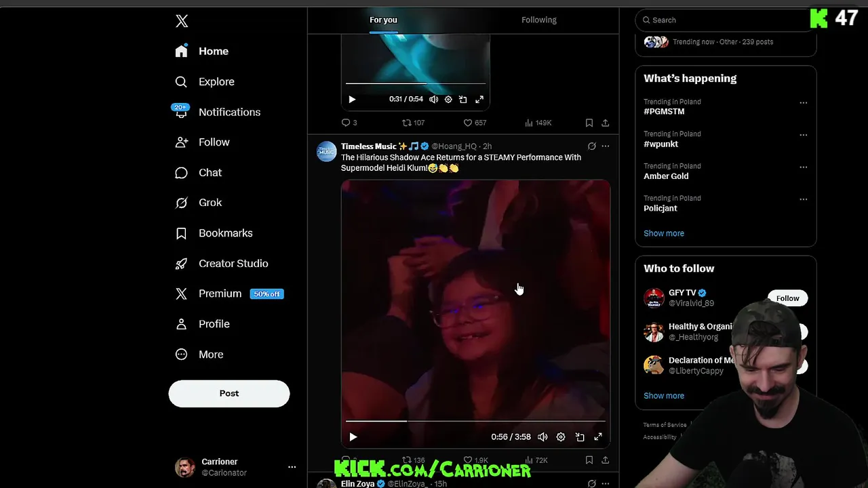868x488 pixels.
Task: Share the post with 72K views
Action: pos(606,460)
